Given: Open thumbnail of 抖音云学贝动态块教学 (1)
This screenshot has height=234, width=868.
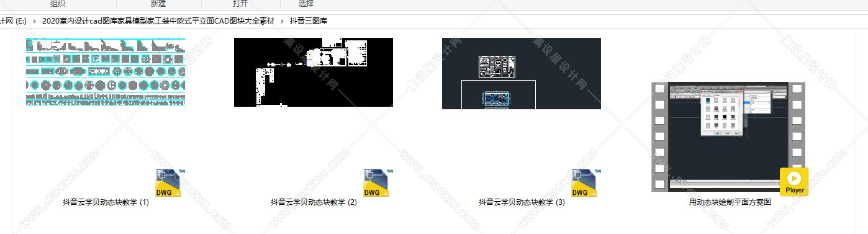Looking at the screenshot, I should [x=106, y=72].
